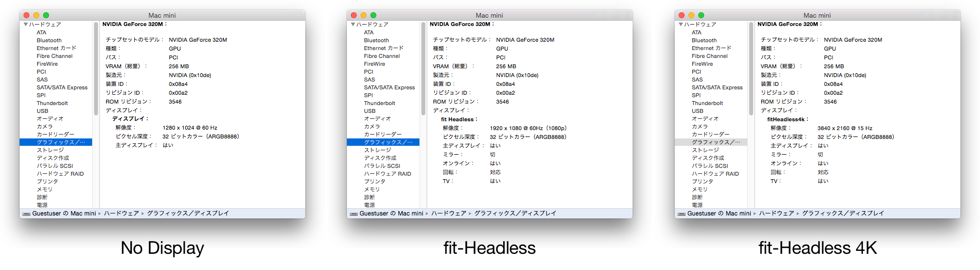Collapse ハードウェア triangle in fit-Headless window

tap(353, 24)
